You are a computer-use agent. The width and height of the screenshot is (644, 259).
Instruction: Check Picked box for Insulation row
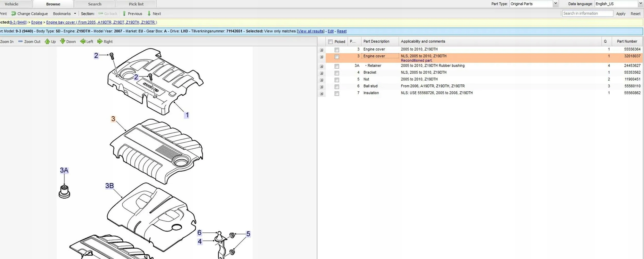337,94
